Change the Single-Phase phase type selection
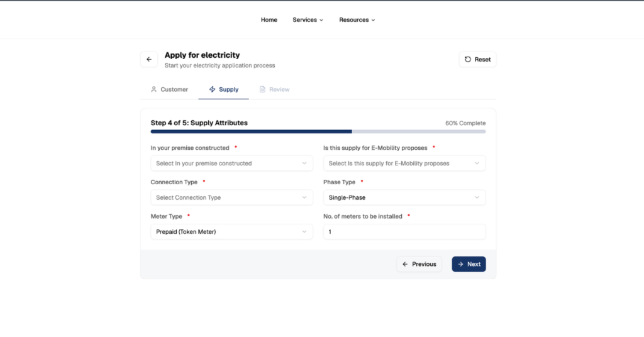This screenshot has width=644, height=337. (404, 197)
